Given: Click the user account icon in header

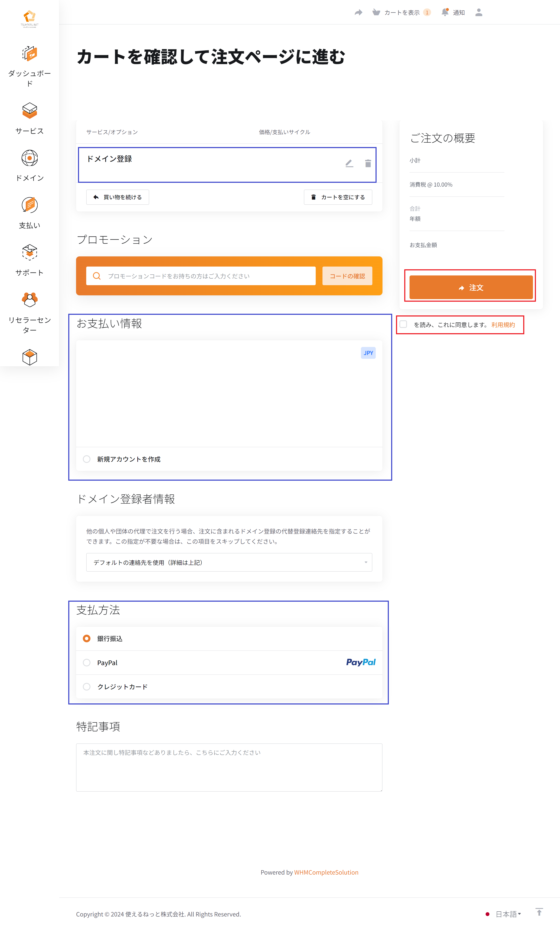Looking at the screenshot, I should (479, 12).
